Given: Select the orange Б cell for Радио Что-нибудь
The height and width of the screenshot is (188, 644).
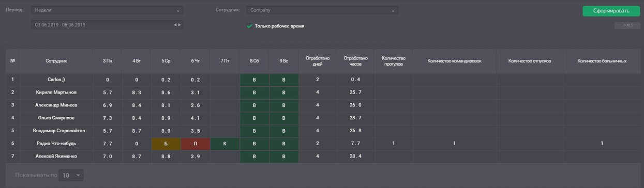Looking at the screenshot, I should pos(166,144).
